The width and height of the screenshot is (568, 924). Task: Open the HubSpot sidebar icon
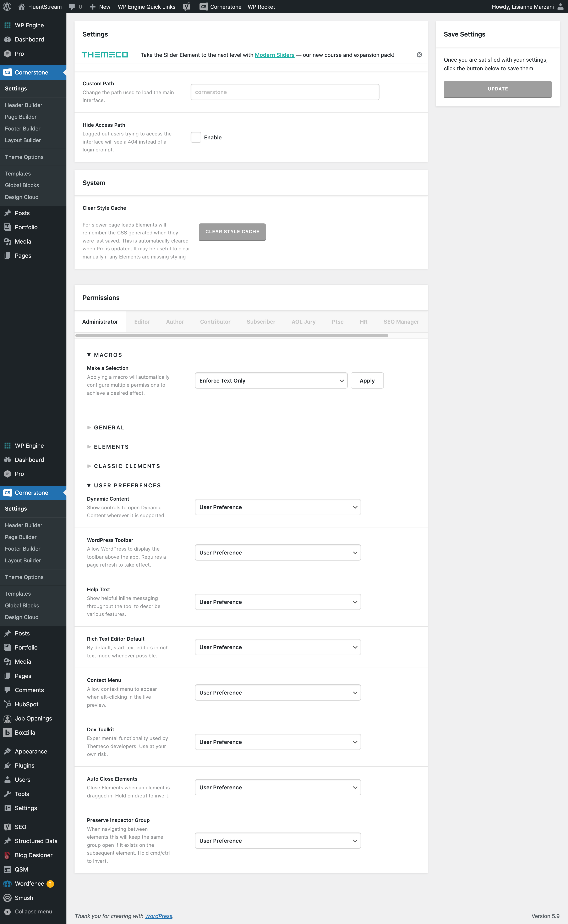point(7,704)
